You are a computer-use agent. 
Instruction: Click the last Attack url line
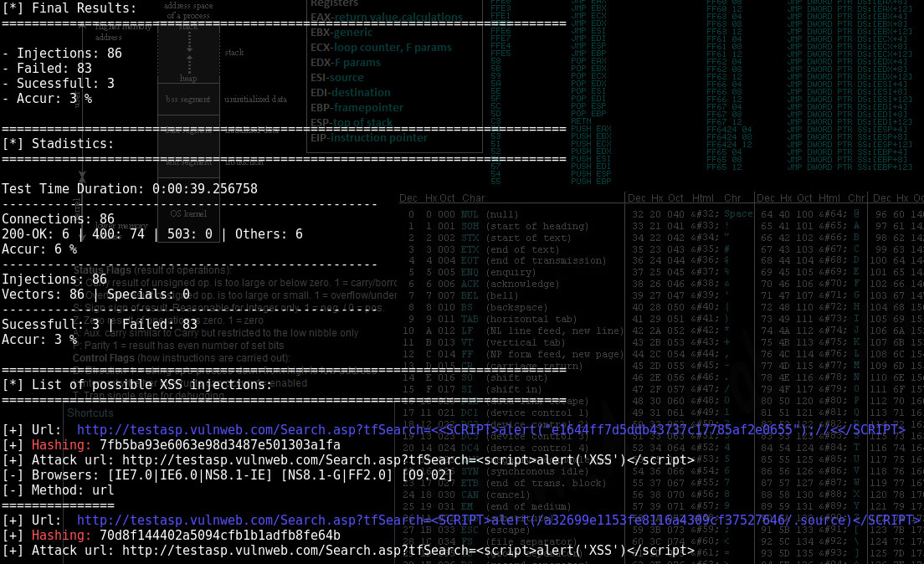(362, 551)
